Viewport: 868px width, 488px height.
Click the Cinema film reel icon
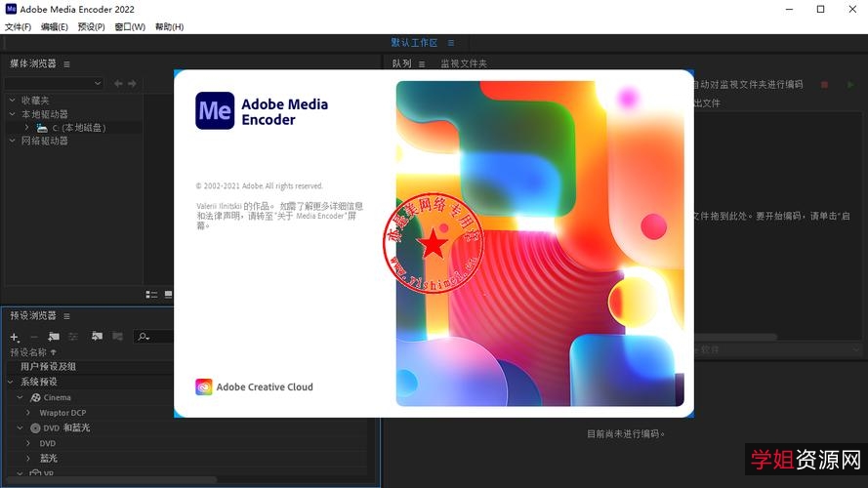tap(35, 397)
